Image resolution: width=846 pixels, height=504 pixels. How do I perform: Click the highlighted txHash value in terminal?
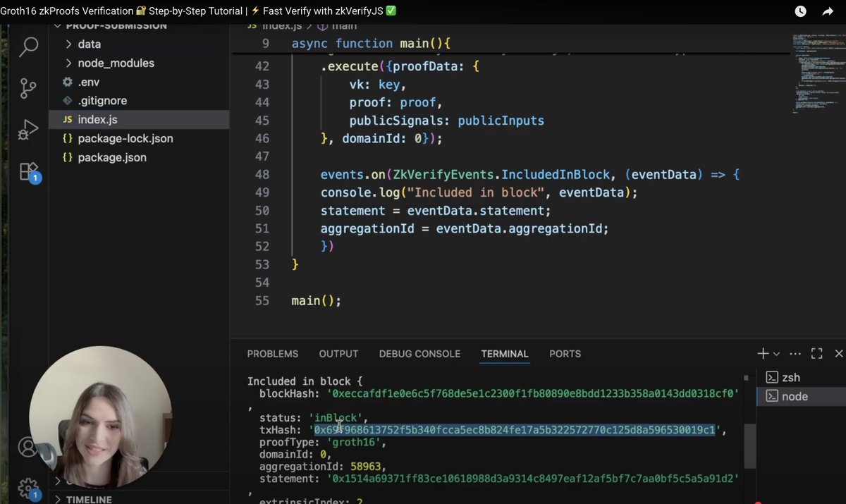point(515,429)
